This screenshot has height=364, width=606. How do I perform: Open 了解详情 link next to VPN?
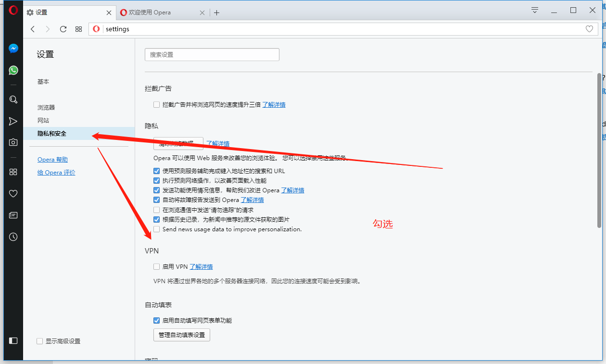point(201,266)
